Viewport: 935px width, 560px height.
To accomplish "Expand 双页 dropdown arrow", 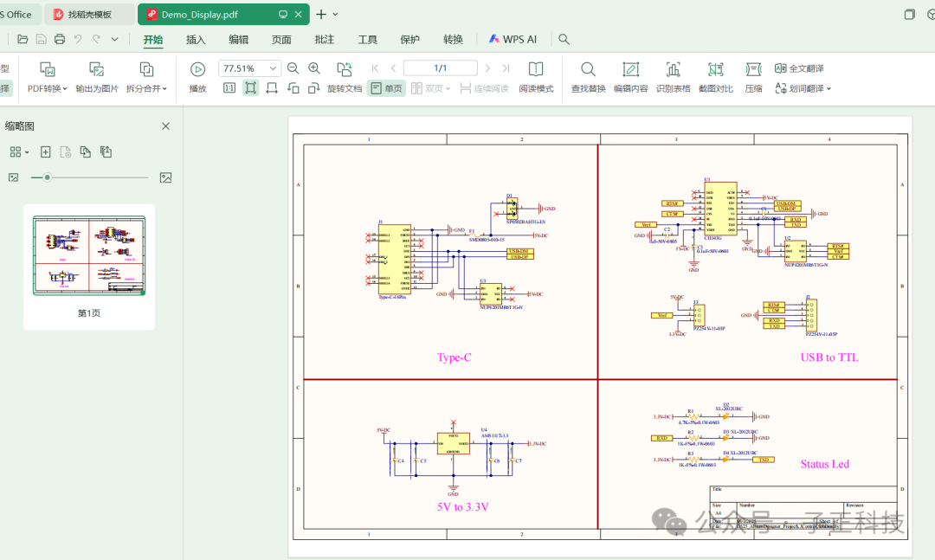I will 448,89.
